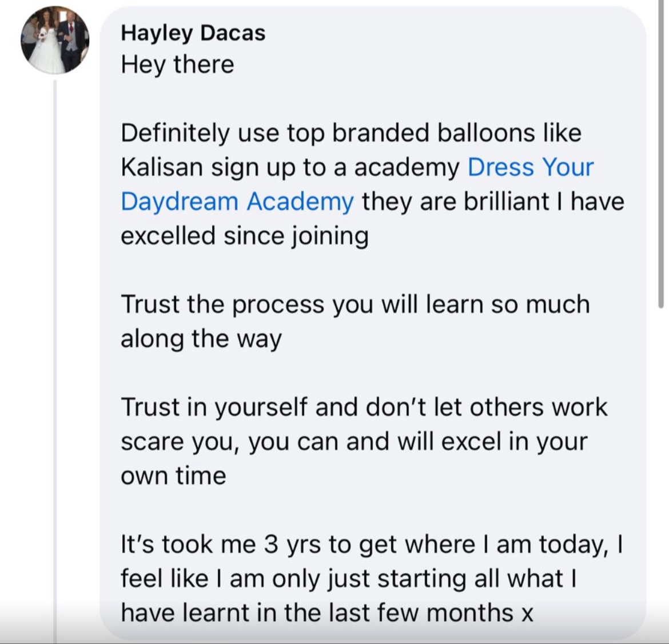Click the along the way text
Image resolution: width=669 pixels, height=644 pixels.
(201, 339)
